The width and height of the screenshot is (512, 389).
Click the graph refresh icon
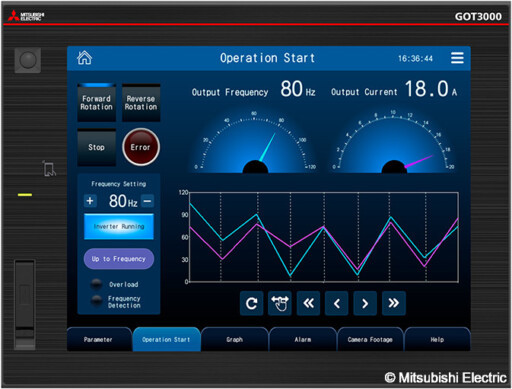click(251, 303)
